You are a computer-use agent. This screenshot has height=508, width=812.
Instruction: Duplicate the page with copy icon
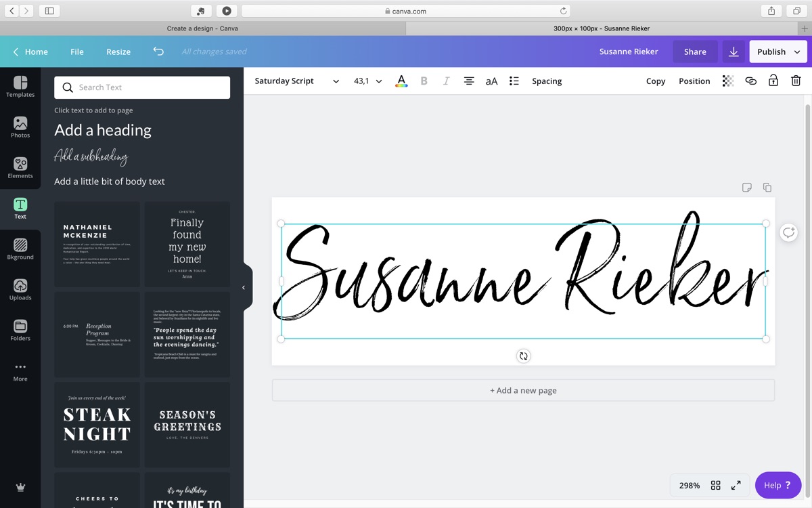pos(767,188)
